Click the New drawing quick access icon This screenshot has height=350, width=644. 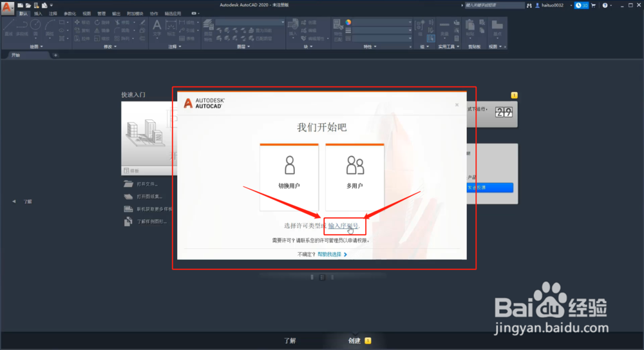click(20, 5)
